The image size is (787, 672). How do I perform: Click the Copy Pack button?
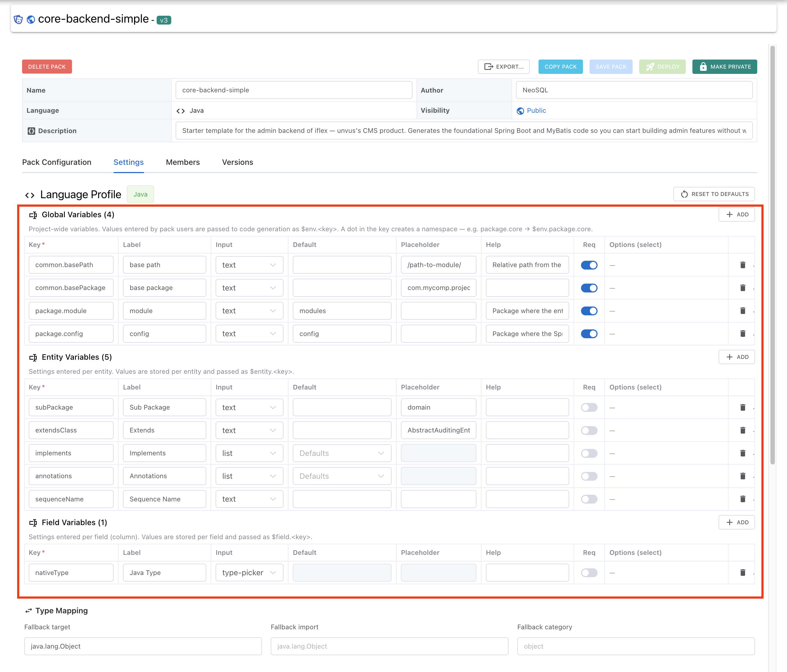[560, 67]
